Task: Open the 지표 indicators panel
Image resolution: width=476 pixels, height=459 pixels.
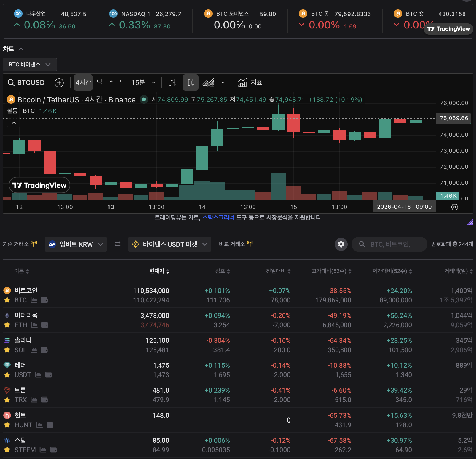Action: coord(250,82)
